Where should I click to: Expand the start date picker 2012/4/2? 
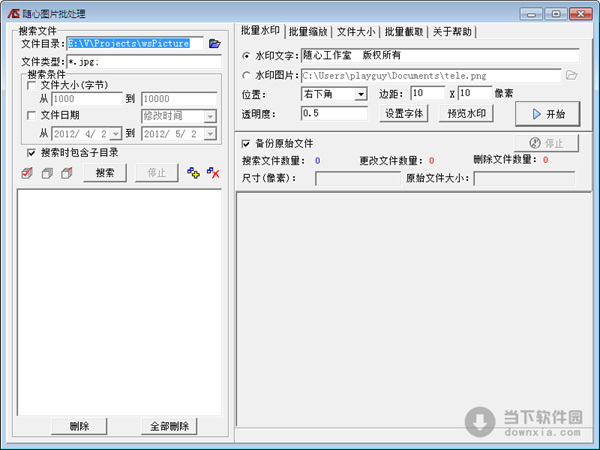click(x=116, y=133)
